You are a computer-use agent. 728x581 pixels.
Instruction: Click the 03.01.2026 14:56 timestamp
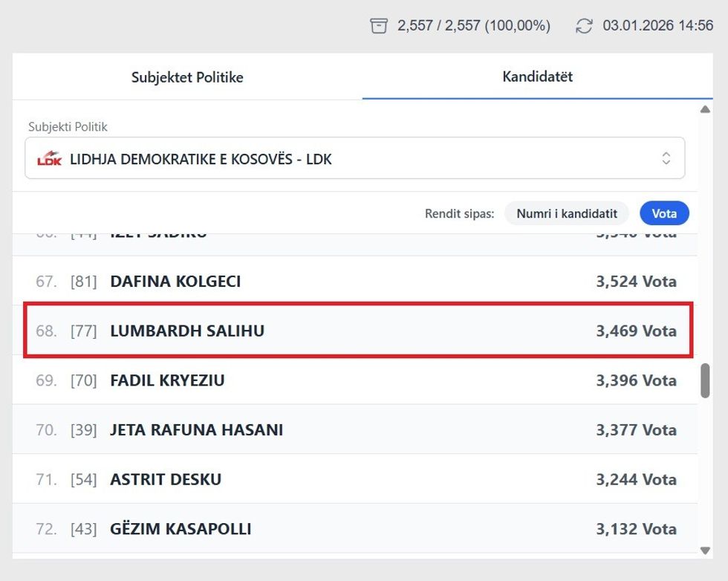[x=657, y=26]
